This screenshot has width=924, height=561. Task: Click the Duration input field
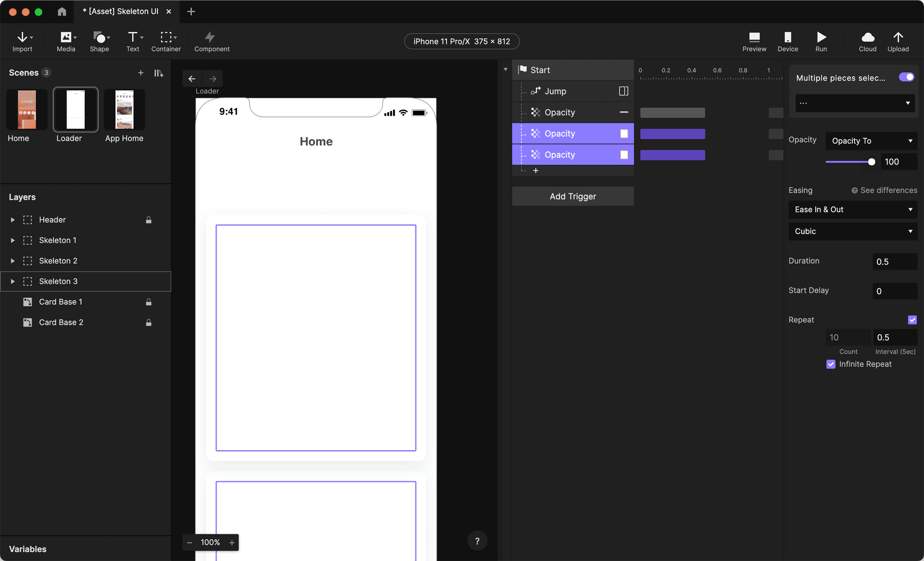pyautogui.click(x=895, y=262)
